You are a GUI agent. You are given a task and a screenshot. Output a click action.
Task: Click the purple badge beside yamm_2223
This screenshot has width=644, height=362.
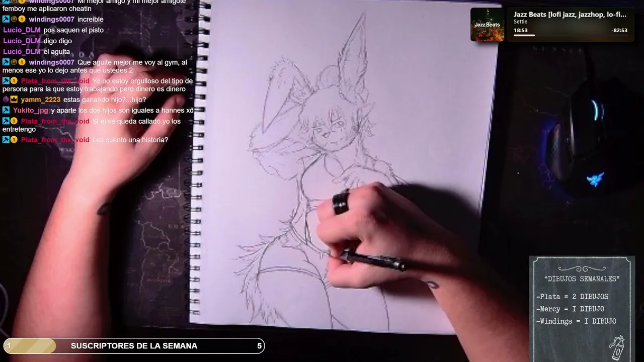[x=6, y=100]
